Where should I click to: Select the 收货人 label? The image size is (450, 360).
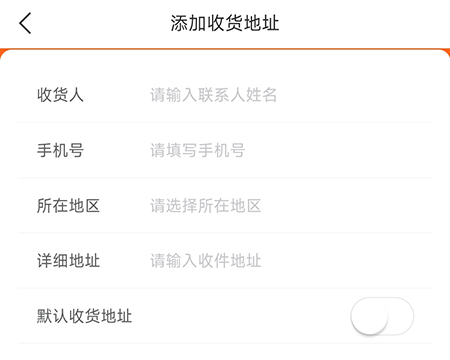[60, 95]
